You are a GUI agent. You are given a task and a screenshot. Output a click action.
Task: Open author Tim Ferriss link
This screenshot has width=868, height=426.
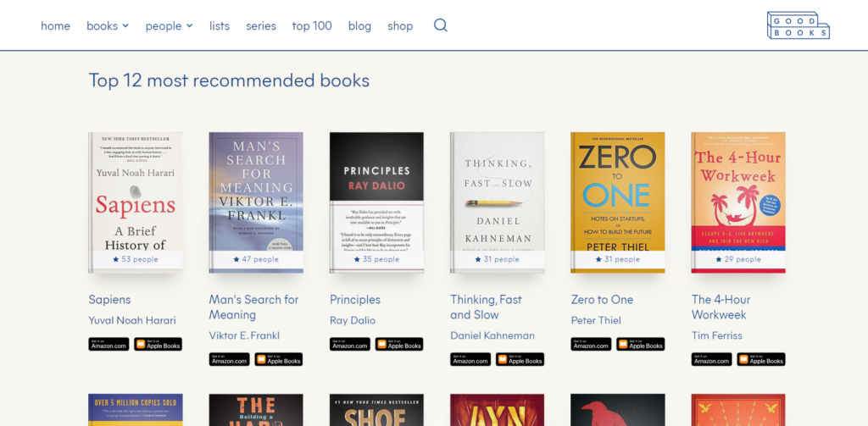pyautogui.click(x=717, y=336)
